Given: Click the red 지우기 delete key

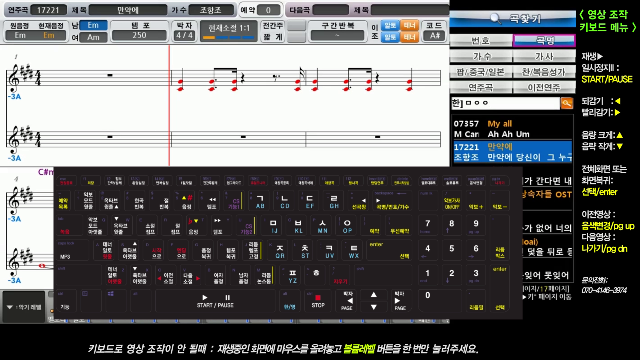Looking at the screenshot, I should pyautogui.click(x=340, y=276).
